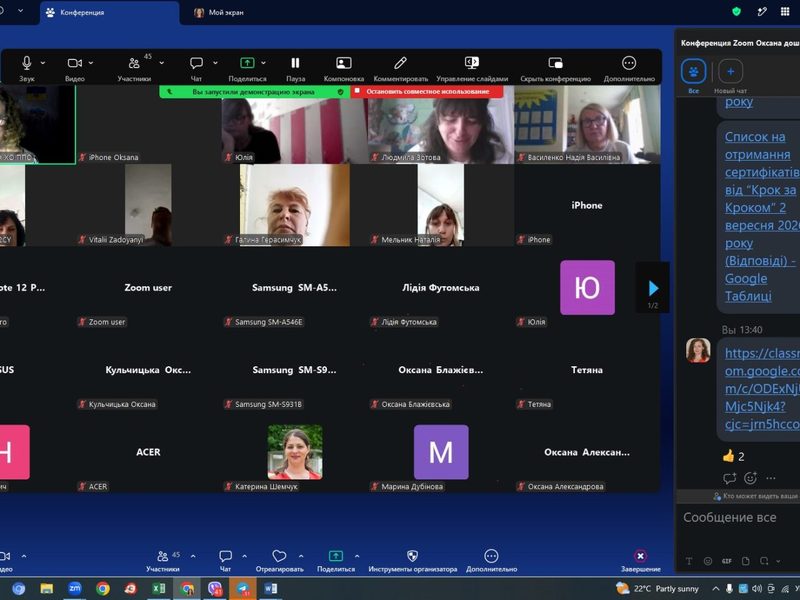Open emoji picker in chat composer
Image resolution: width=800 pixels, height=600 pixels.
click(708, 561)
